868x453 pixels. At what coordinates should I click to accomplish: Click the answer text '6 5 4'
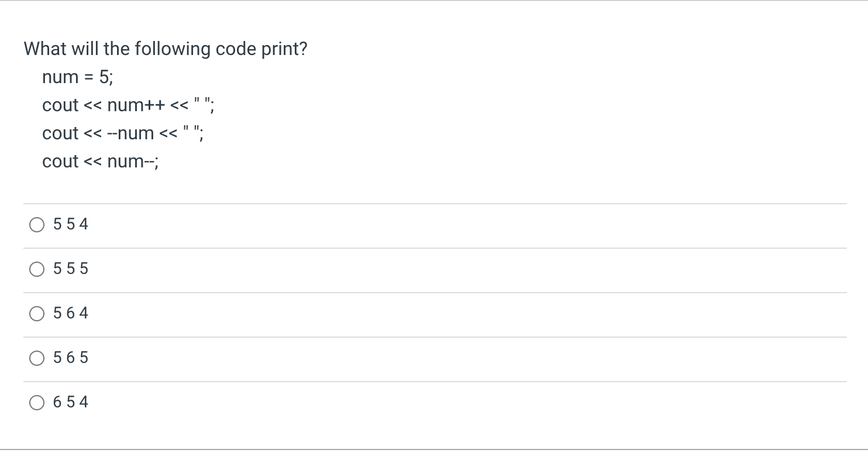(x=70, y=403)
